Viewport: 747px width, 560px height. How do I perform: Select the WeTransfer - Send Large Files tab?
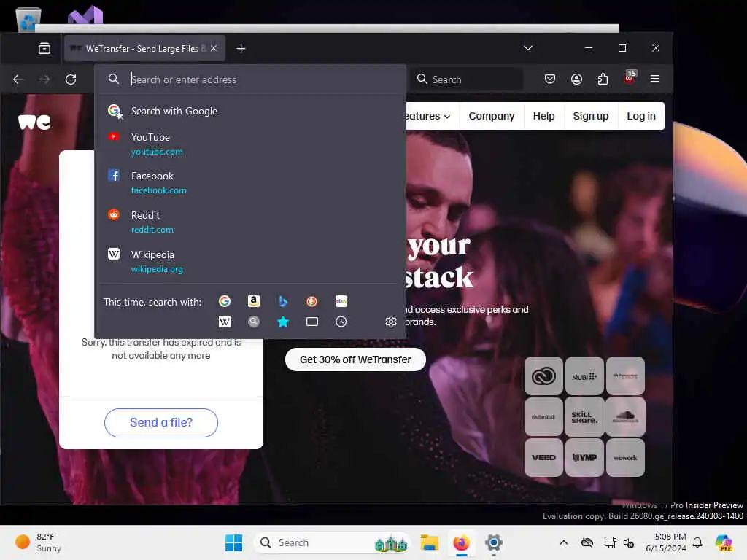coord(144,49)
